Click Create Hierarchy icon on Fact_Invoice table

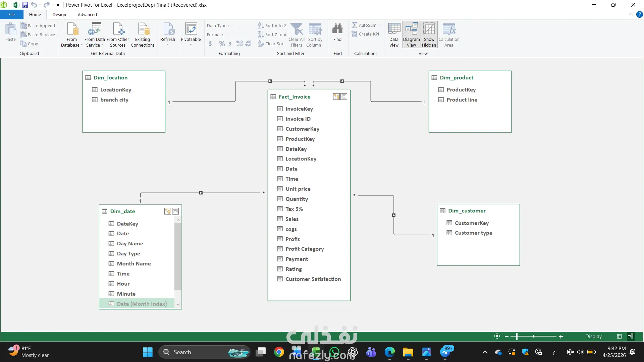pos(336,97)
